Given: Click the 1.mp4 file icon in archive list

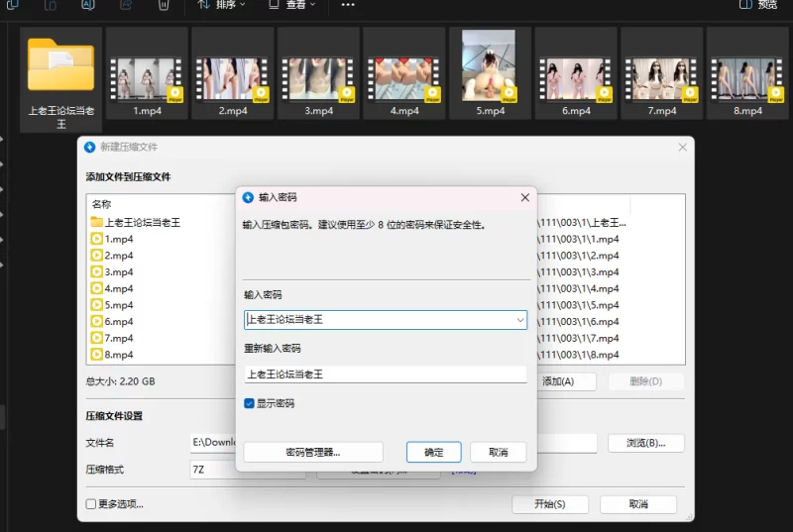Looking at the screenshot, I should (x=97, y=239).
